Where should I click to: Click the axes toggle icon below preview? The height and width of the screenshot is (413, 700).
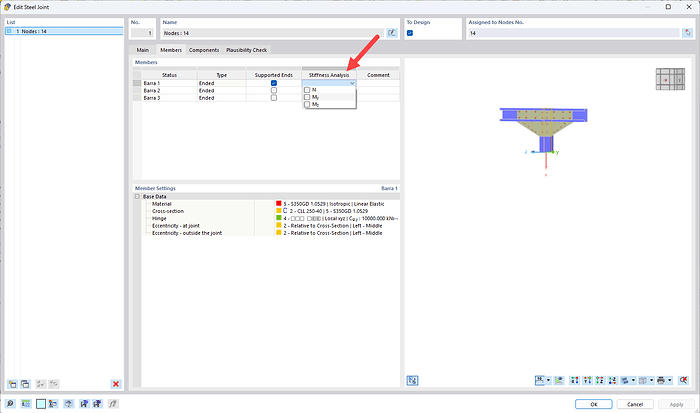coord(412,380)
